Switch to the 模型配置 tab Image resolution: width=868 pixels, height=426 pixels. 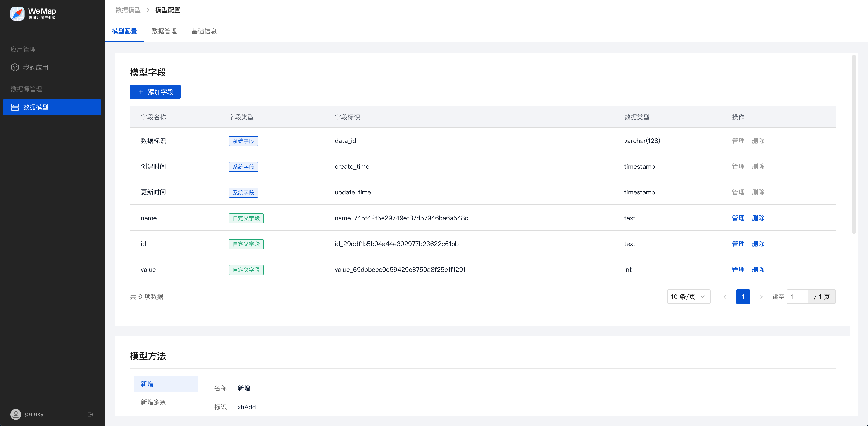click(x=124, y=31)
